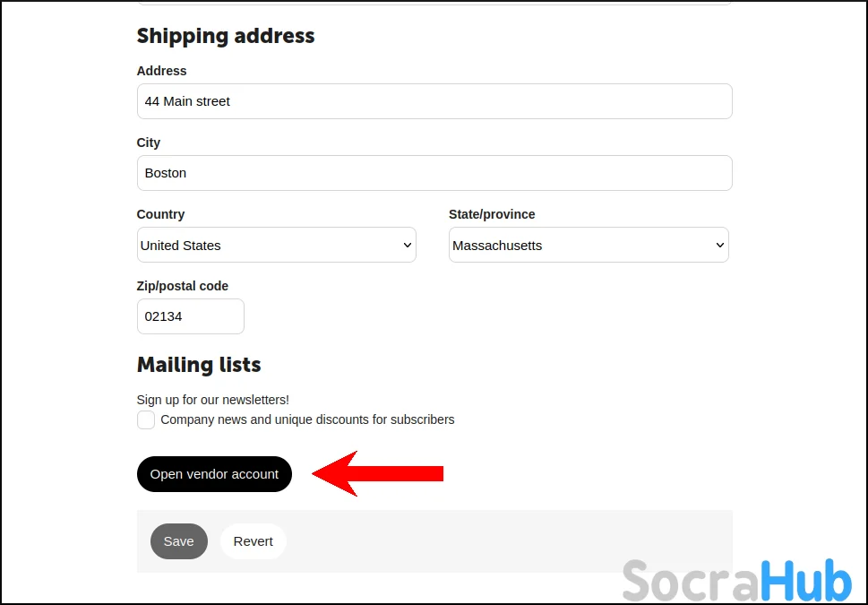The width and height of the screenshot is (868, 605).
Task: Select the Zip/postal code field with 02134
Action: (190, 316)
